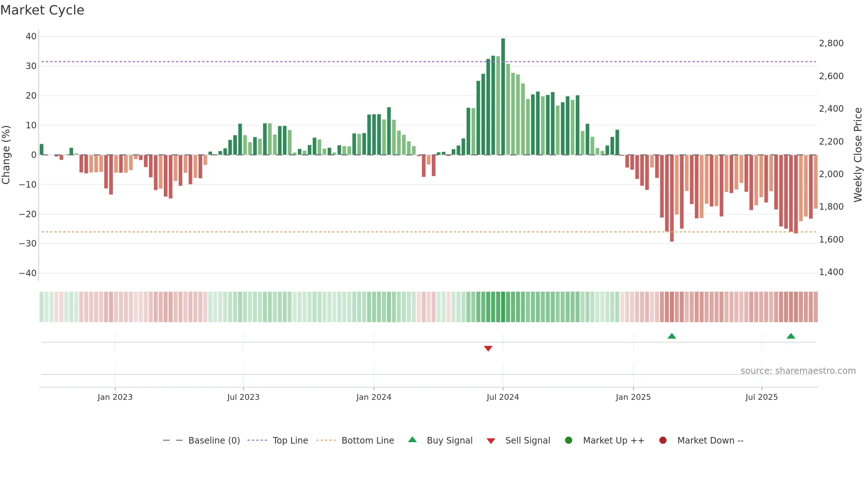Select the green buy signal marker after Jan 2025

click(x=672, y=336)
